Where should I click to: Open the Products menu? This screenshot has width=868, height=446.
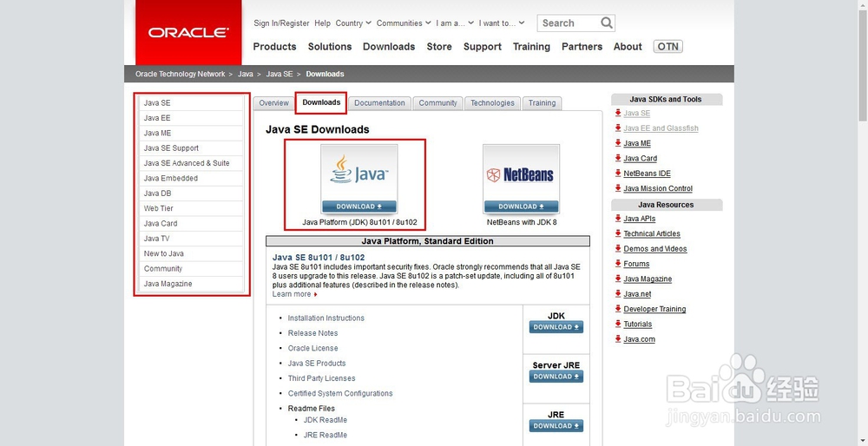274,47
